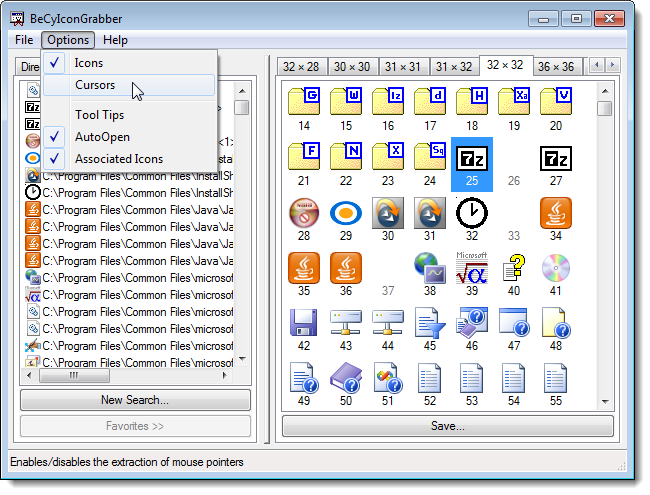Screen dimensions: 650x495
Task: Choose Microsoft equation icon 39
Action: point(472,268)
